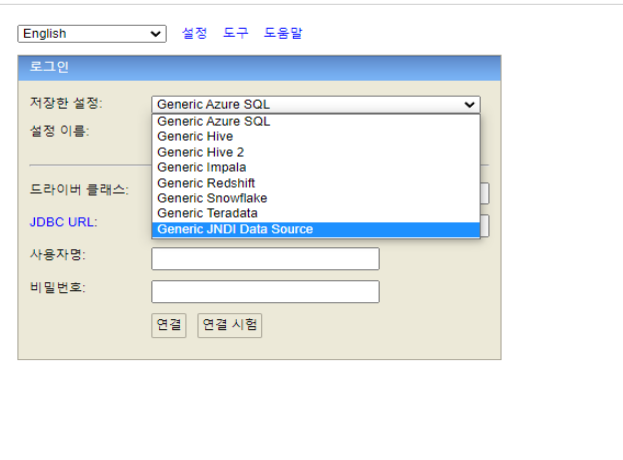623x460 pixels.
Task: Open the 도구 link
Action: [x=236, y=33]
